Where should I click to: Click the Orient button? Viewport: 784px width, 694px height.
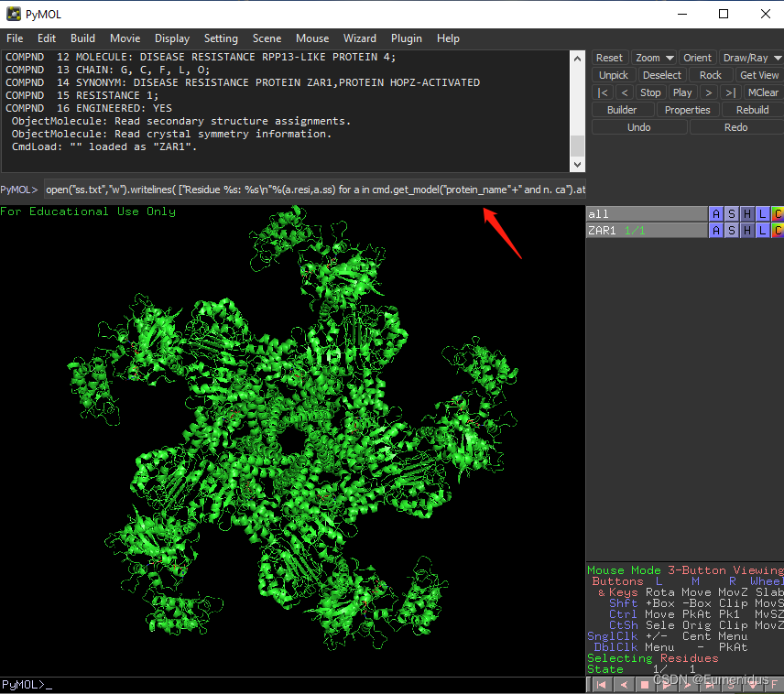[x=698, y=58]
